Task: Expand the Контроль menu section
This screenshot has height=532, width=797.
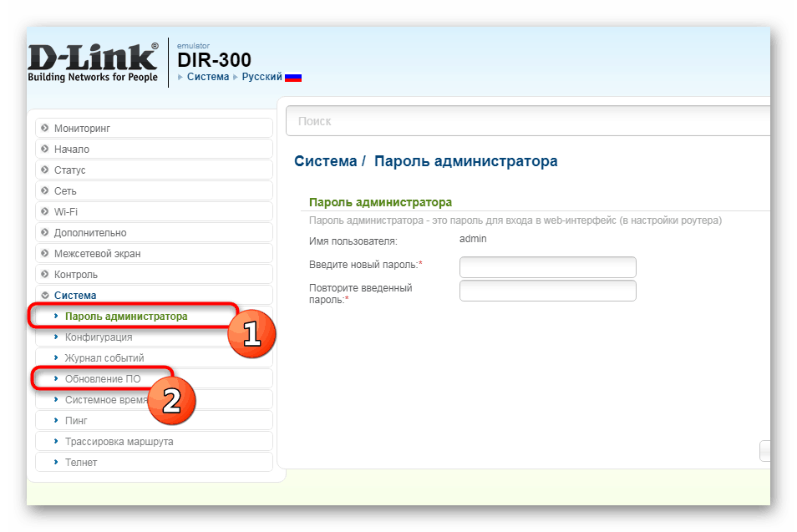Action: point(154,274)
